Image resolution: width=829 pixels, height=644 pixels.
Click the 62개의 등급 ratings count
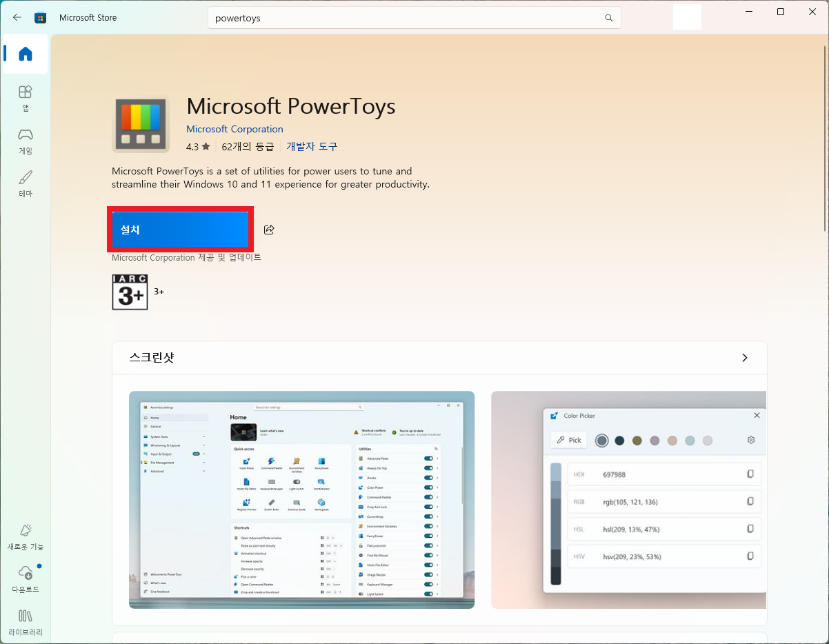(248, 147)
